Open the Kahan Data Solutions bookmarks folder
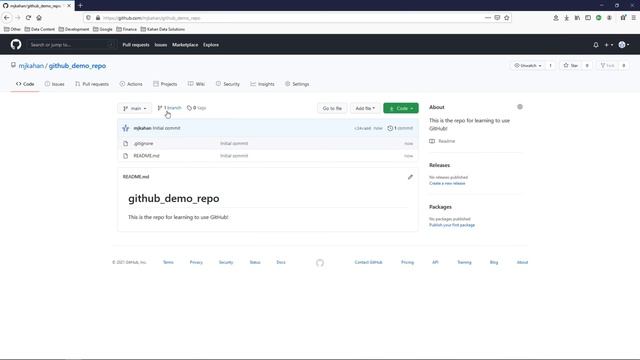The width and height of the screenshot is (640, 360). pyautogui.click(x=162, y=29)
